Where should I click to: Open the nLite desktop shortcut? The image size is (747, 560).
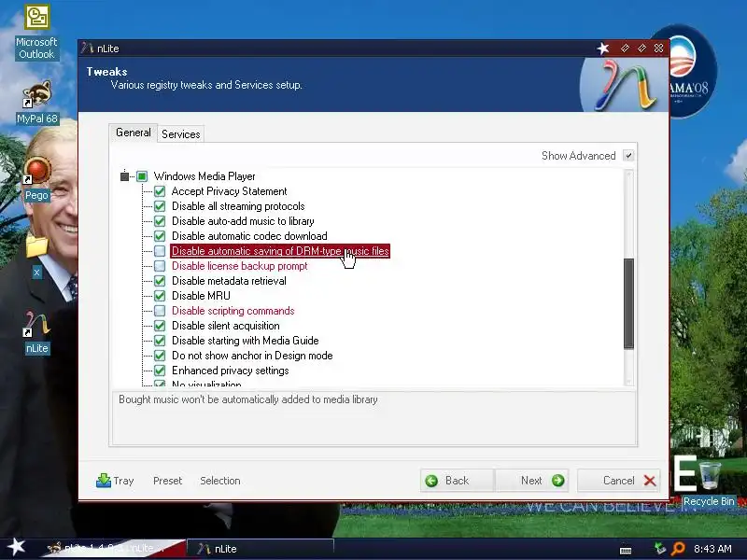pos(36,332)
